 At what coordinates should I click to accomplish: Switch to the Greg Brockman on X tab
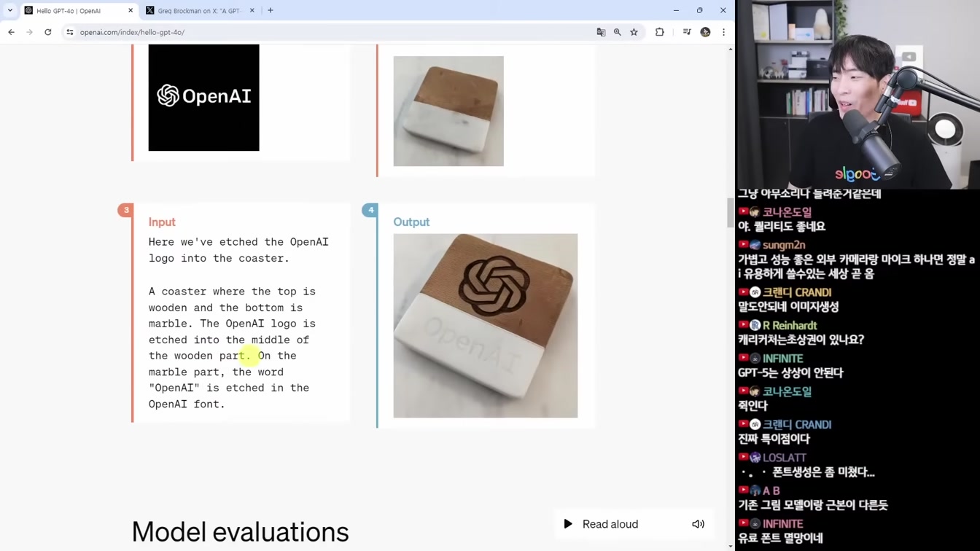coord(201,10)
